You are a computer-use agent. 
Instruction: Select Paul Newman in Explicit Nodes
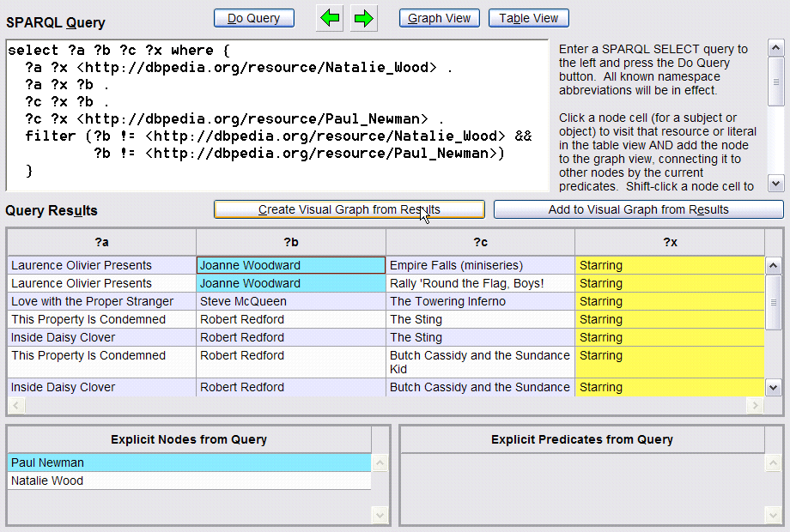189,462
